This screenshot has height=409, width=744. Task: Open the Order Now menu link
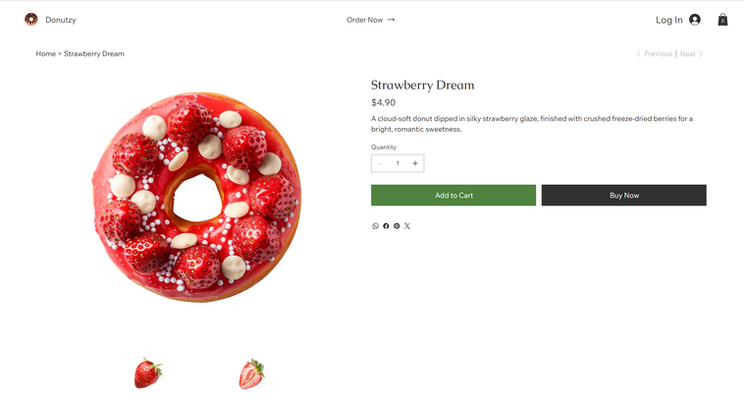[370, 19]
